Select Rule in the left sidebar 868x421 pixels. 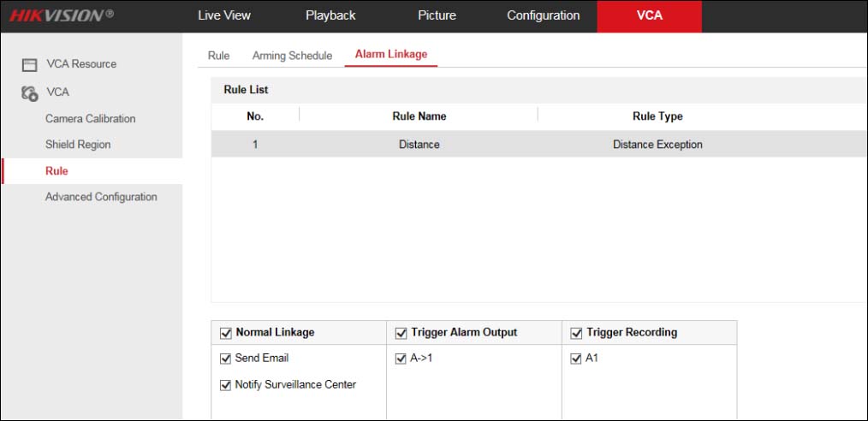point(56,171)
